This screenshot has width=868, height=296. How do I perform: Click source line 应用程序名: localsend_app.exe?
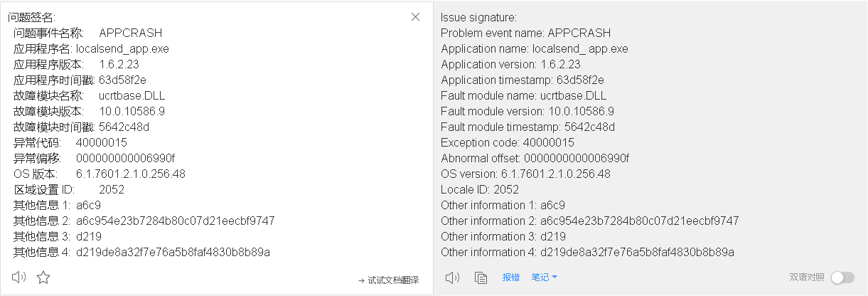click(x=91, y=48)
